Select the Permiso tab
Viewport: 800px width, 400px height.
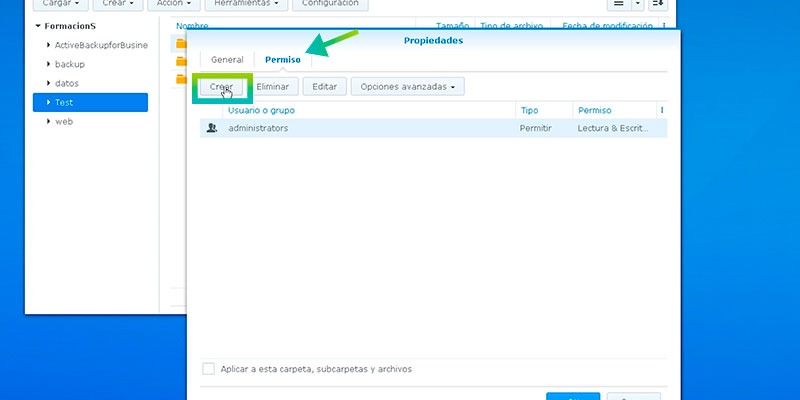click(x=283, y=60)
